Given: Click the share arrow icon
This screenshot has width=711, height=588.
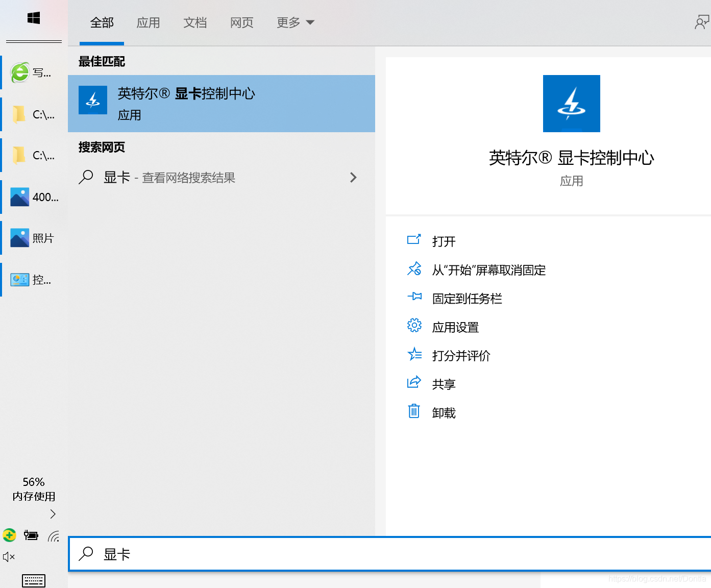Looking at the screenshot, I should pyautogui.click(x=414, y=382).
